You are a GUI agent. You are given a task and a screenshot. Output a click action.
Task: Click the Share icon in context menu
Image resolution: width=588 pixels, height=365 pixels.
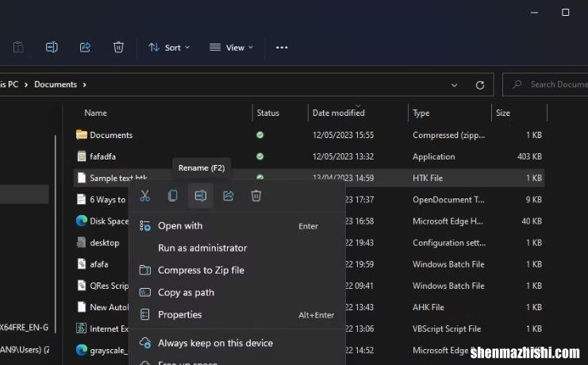(229, 196)
